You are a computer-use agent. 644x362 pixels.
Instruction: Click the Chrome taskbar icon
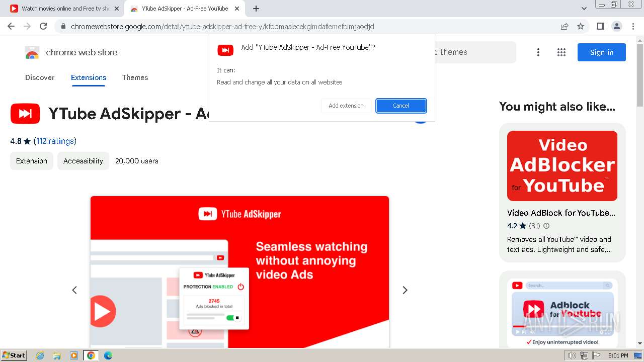(91, 355)
